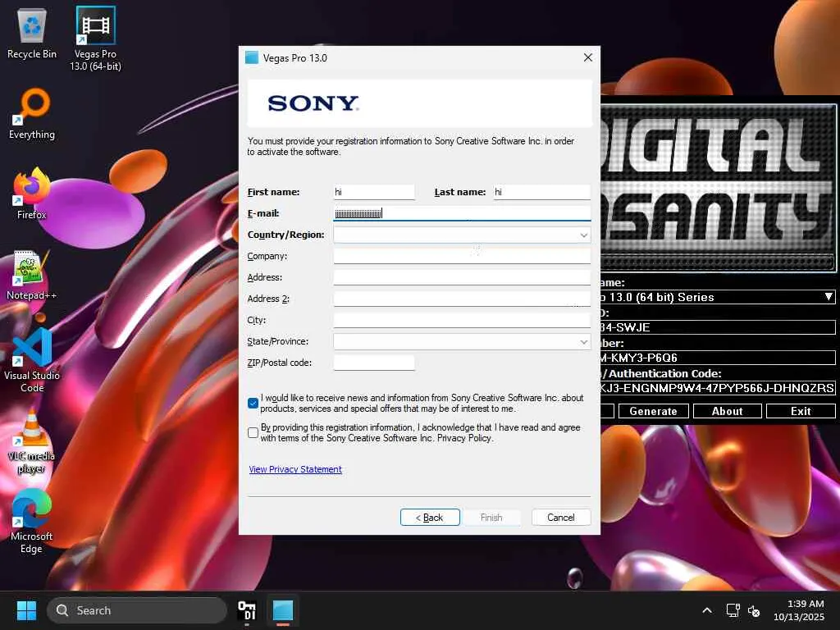Click the First name field
This screenshot has width=840, height=630.
[374, 192]
